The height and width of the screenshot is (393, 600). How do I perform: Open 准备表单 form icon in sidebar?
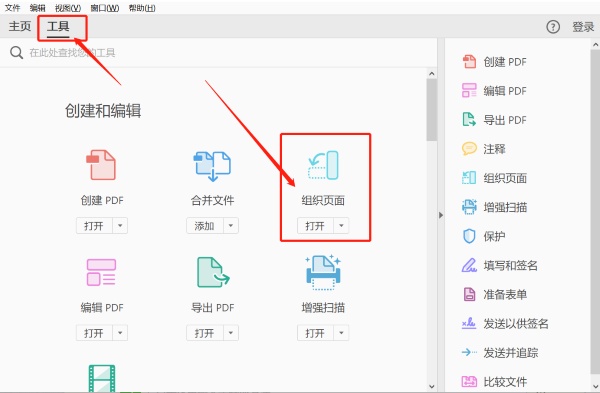pyautogui.click(x=469, y=294)
